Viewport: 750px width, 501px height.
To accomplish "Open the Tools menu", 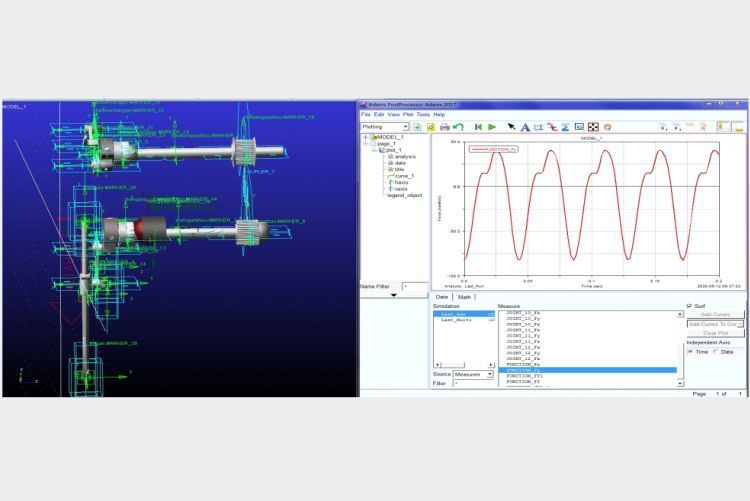I will [x=423, y=115].
